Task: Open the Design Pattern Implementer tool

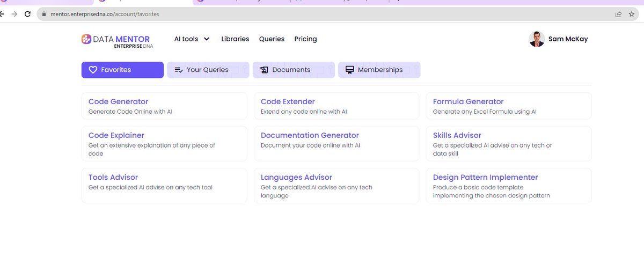Action: pos(509,186)
